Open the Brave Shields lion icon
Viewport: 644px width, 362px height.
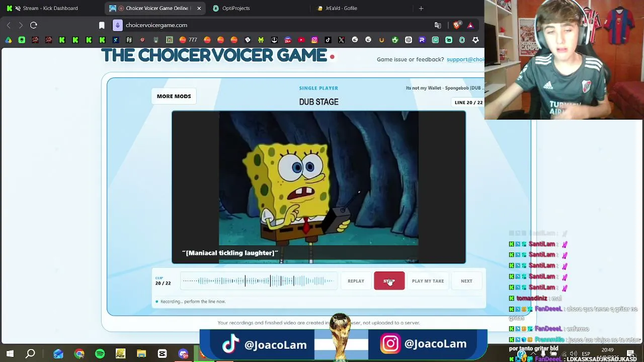(457, 25)
